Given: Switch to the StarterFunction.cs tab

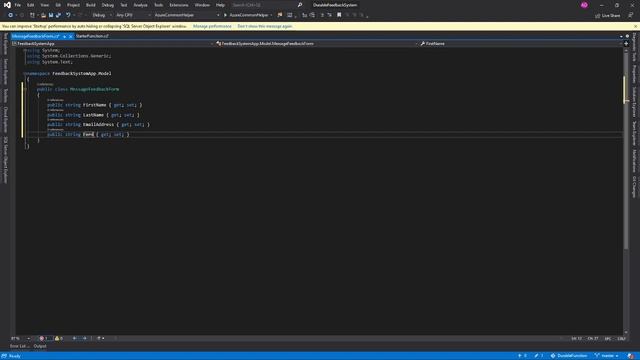Looking at the screenshot, I should click(x=92, y=36).
